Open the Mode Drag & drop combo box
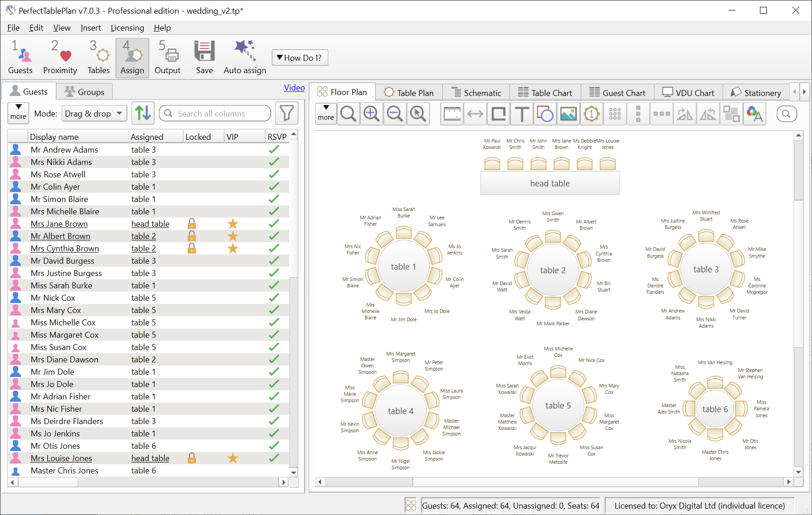The image size is (812, 515). tap(94, 113)
